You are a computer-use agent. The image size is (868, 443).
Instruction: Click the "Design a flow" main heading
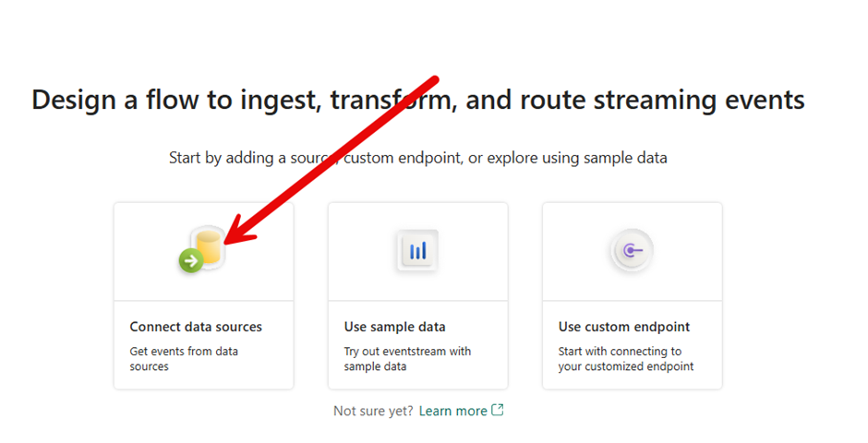coord(417,100)
